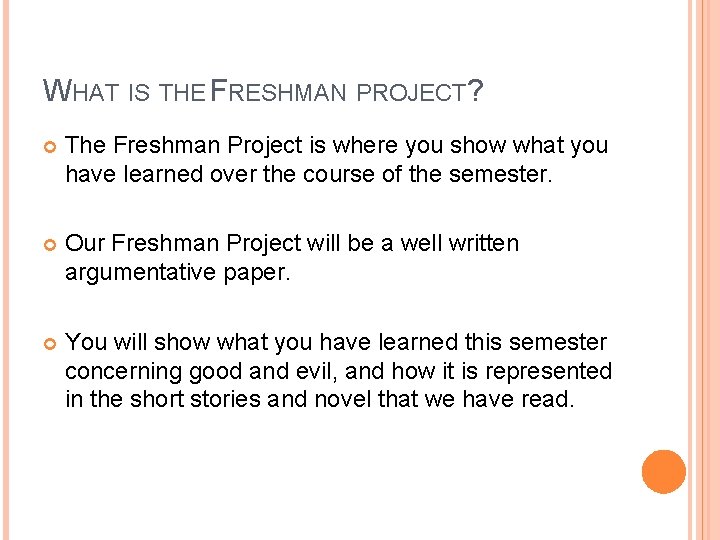Click the striped vertical border on right

pos(703,270)
